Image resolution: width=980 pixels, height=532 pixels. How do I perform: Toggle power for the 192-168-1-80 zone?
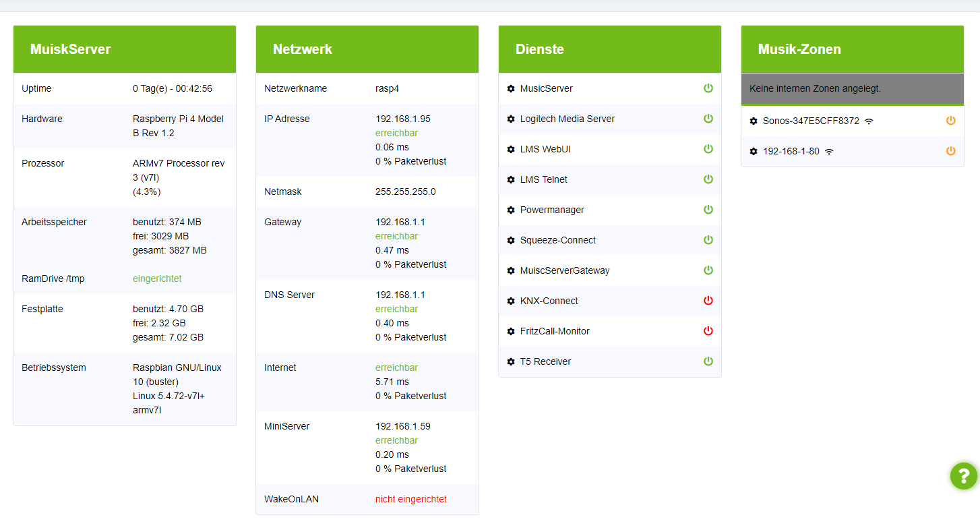951,151
